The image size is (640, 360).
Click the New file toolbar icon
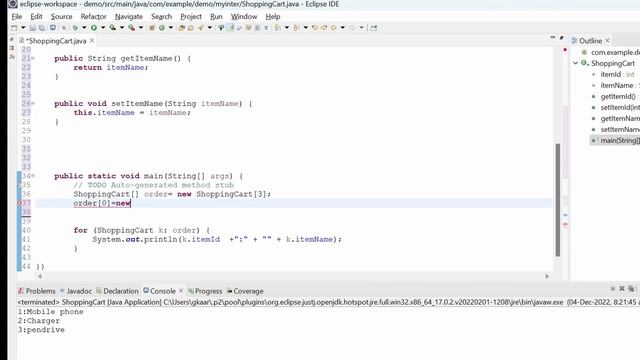(x=14, y=28)
